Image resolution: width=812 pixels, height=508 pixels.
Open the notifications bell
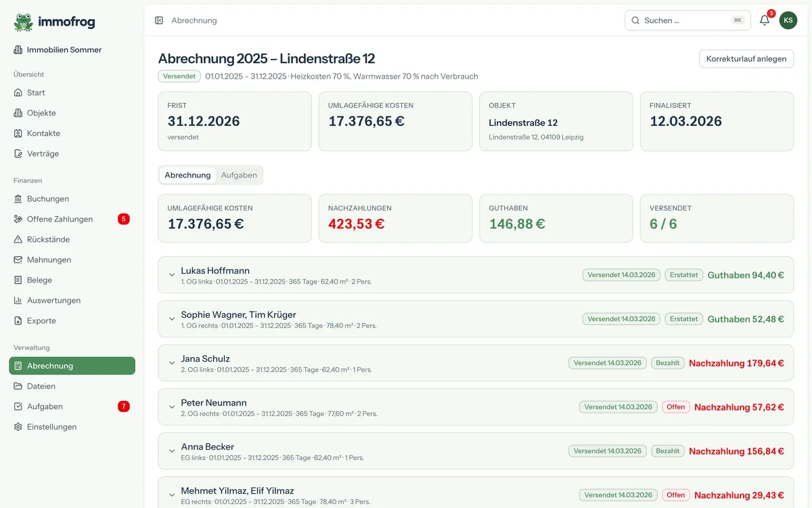point(765,20)
